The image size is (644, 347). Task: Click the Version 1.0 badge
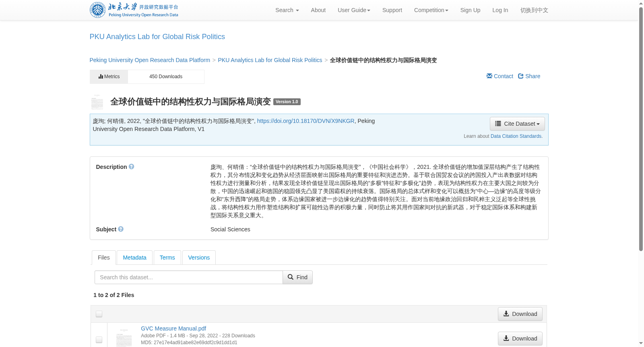point(287,102)
